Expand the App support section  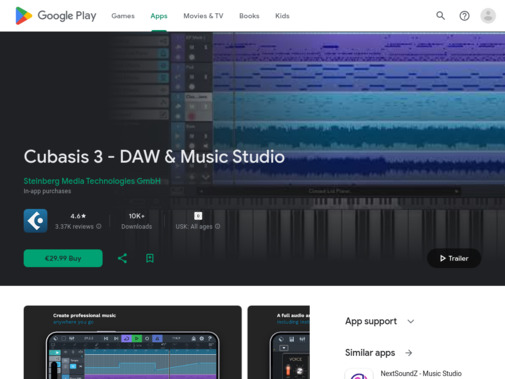pos(411,321)
